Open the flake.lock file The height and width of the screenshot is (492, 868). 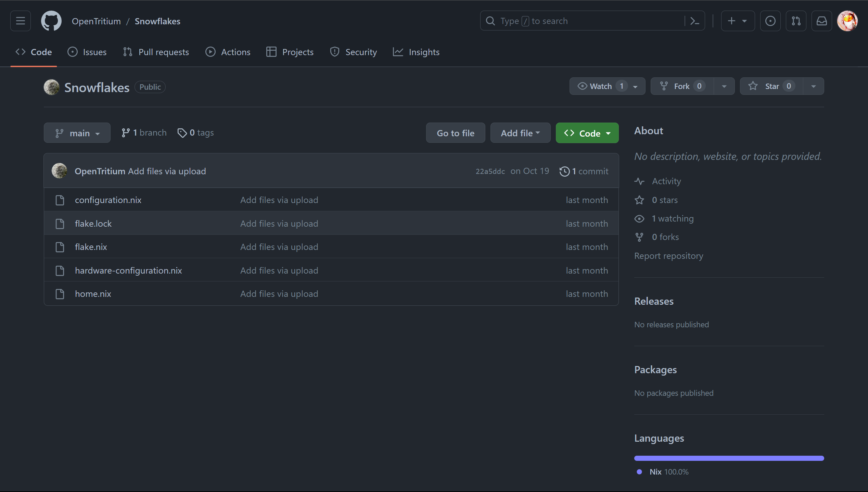coord(93,224)
